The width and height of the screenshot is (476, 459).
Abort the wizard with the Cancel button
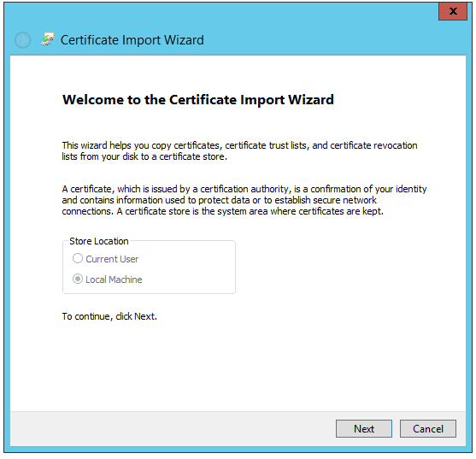[428, 428]
